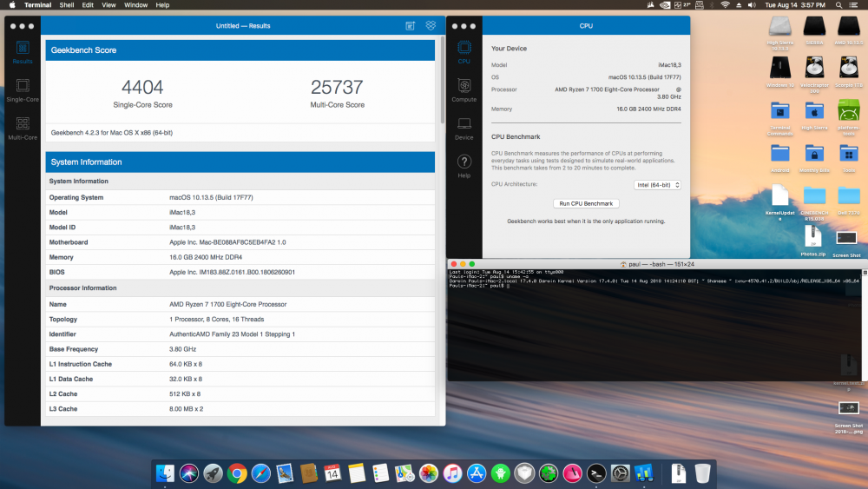Open Geekbench from the Dock
This screenshot has width=868, height=489.
coord(644,473)
